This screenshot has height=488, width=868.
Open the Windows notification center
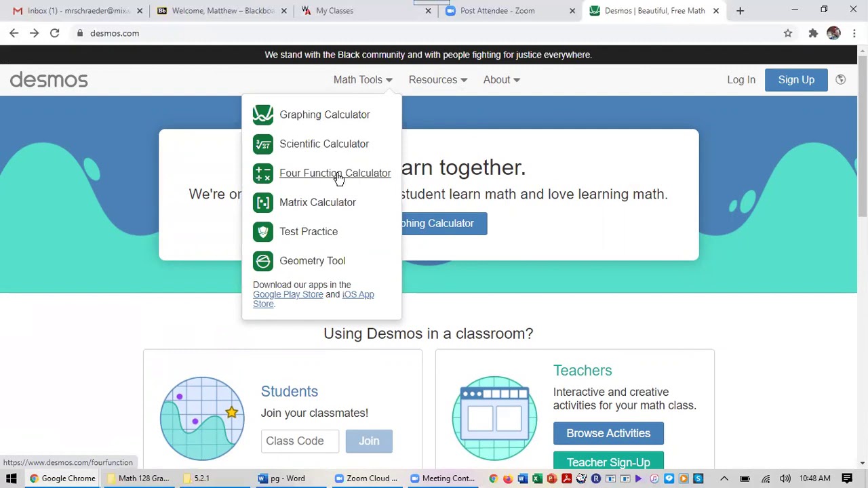point(847,479)
